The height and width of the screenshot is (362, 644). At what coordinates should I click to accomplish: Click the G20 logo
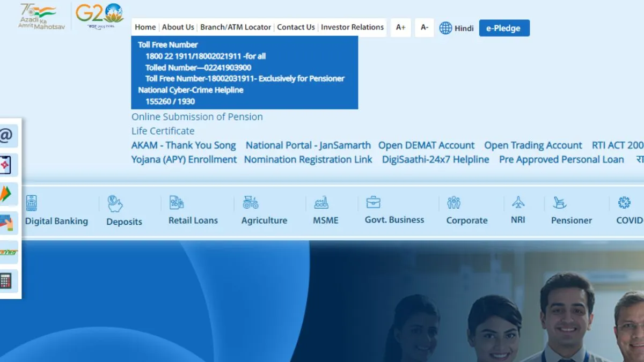coord(100,16)
